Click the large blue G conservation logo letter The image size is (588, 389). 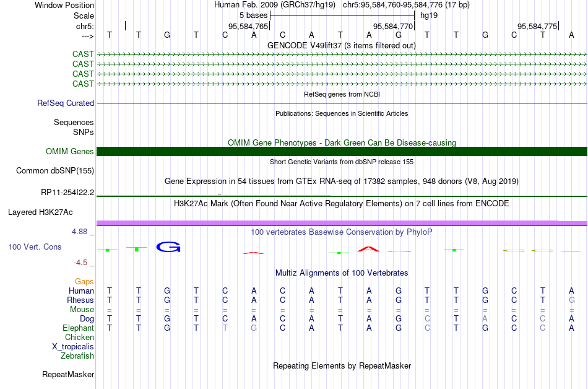tap(168, 247)
